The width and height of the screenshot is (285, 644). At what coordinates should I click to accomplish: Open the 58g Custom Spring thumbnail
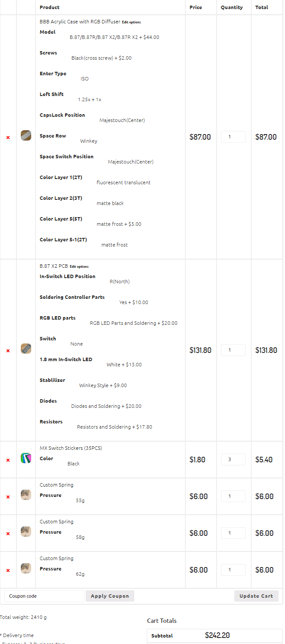[x=26, y=532]
